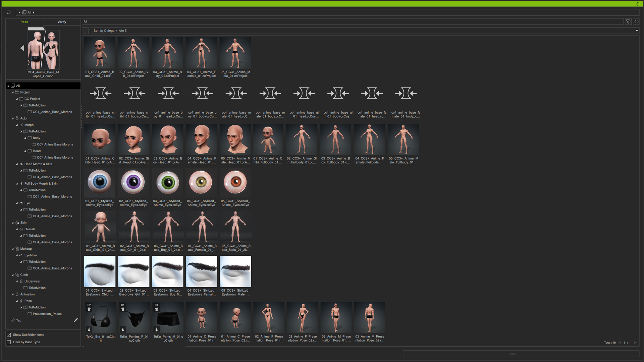Open the filter settings icon beside search
The image size is (644, 362).
pos(628,21)
